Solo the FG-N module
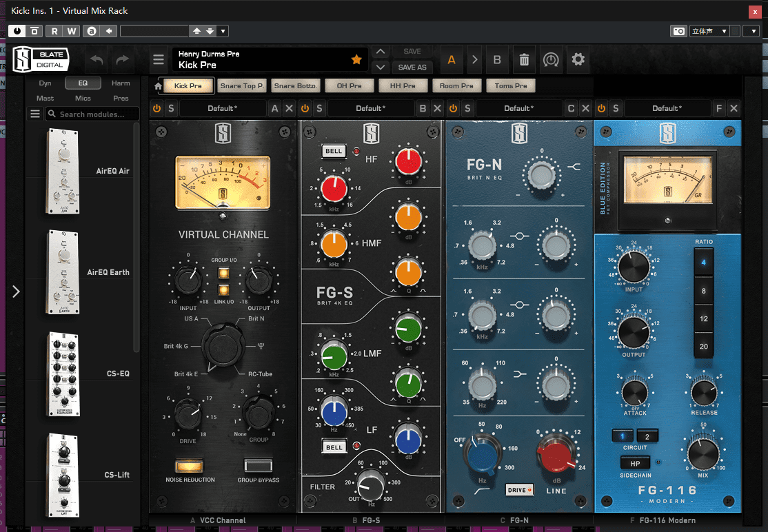The width and height of the screenshot is (768, 532). point(467,109)
